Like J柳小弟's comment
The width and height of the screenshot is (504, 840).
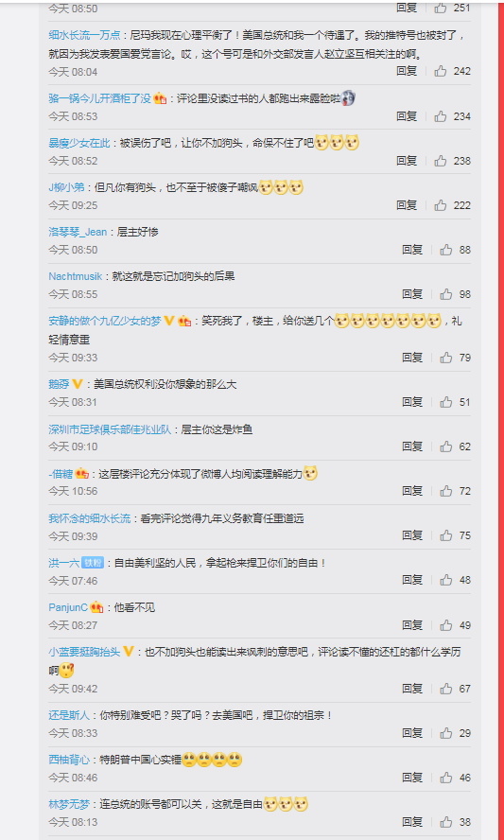click(x=441, y=205)
